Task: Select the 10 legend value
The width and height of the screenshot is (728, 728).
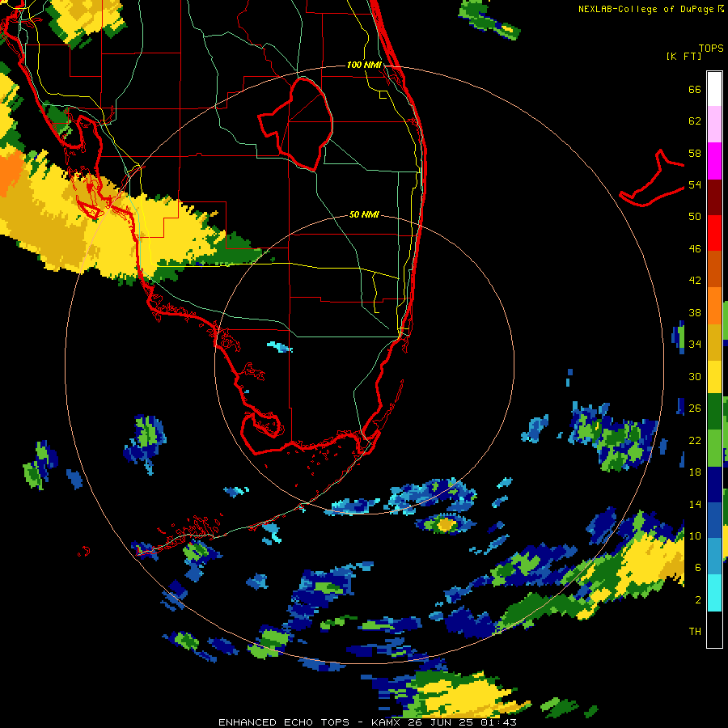Action: [x=695, y=535]
